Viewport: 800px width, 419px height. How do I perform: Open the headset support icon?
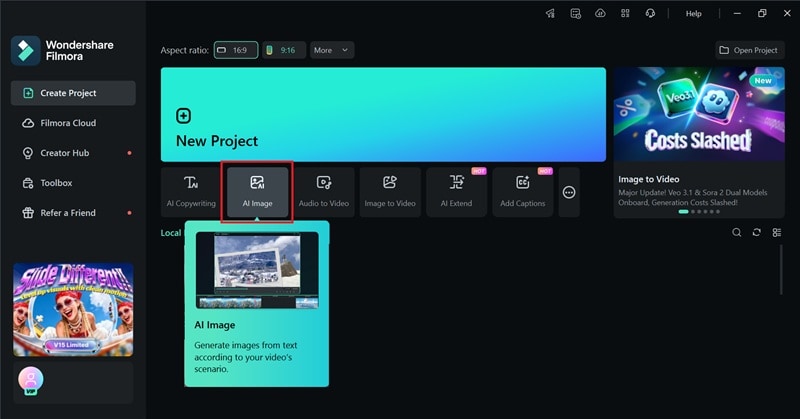tap(650, 14)
